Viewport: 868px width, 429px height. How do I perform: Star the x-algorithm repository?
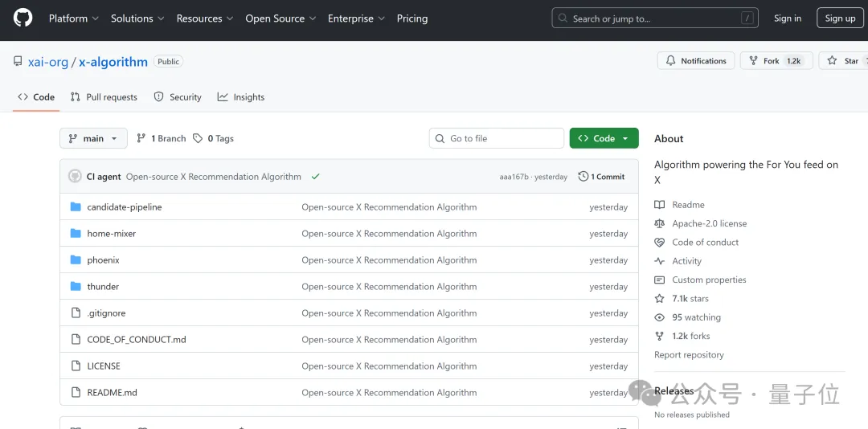(844, 61)
